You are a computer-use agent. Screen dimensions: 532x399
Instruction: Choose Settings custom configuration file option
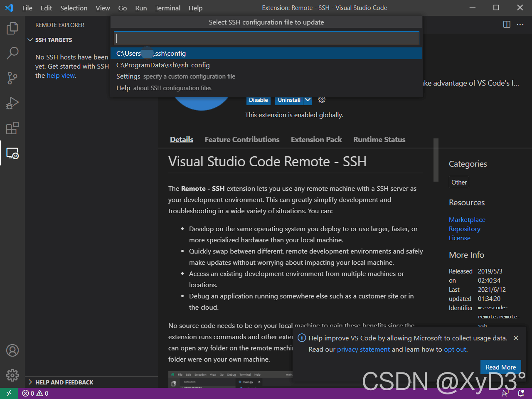[266, 76]
